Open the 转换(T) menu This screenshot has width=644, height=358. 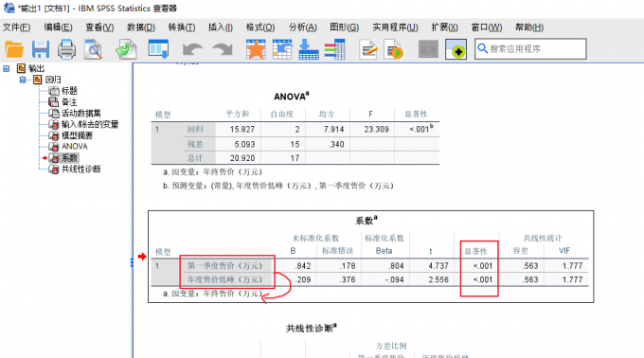pos(182,27)
